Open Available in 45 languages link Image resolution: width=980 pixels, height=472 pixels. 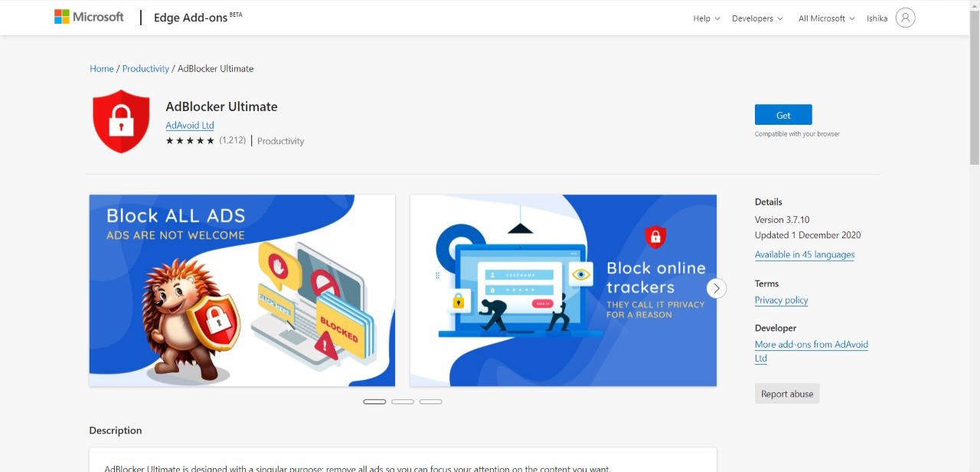(805, 254)
